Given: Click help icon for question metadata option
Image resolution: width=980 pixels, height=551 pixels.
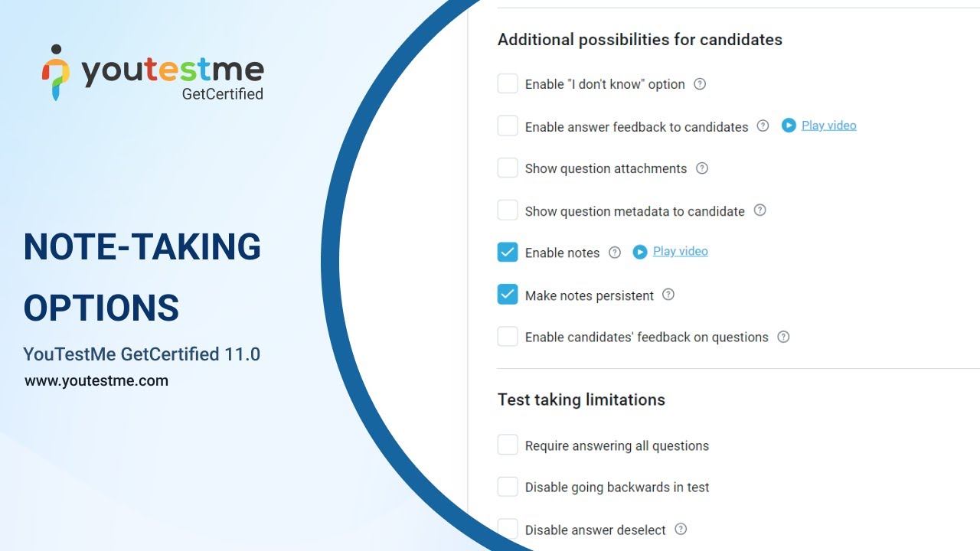Looking at the screenshot, I should pos(759,210).
